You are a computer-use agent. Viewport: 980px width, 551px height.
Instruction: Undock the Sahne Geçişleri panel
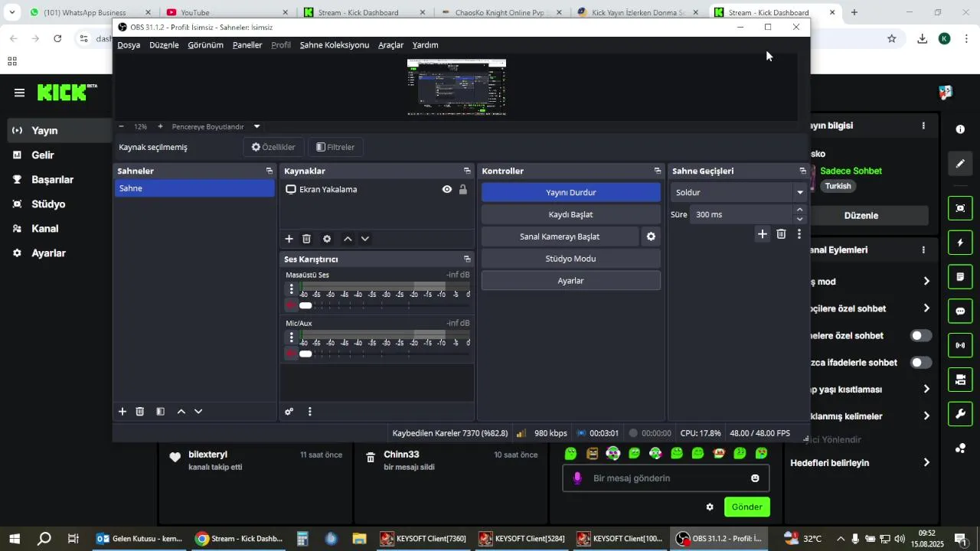click(802, 171)
